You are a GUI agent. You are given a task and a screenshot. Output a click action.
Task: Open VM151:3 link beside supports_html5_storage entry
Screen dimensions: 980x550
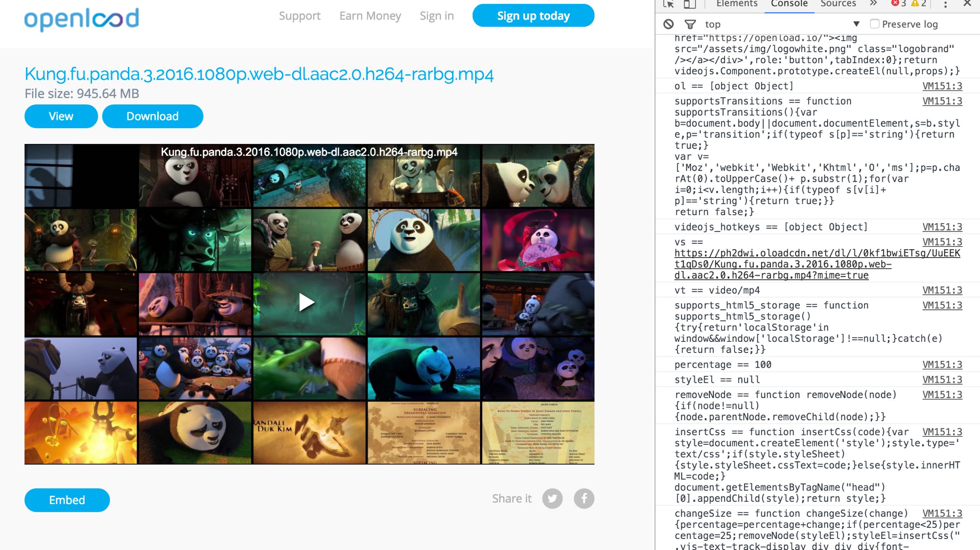tap(942, 305)
